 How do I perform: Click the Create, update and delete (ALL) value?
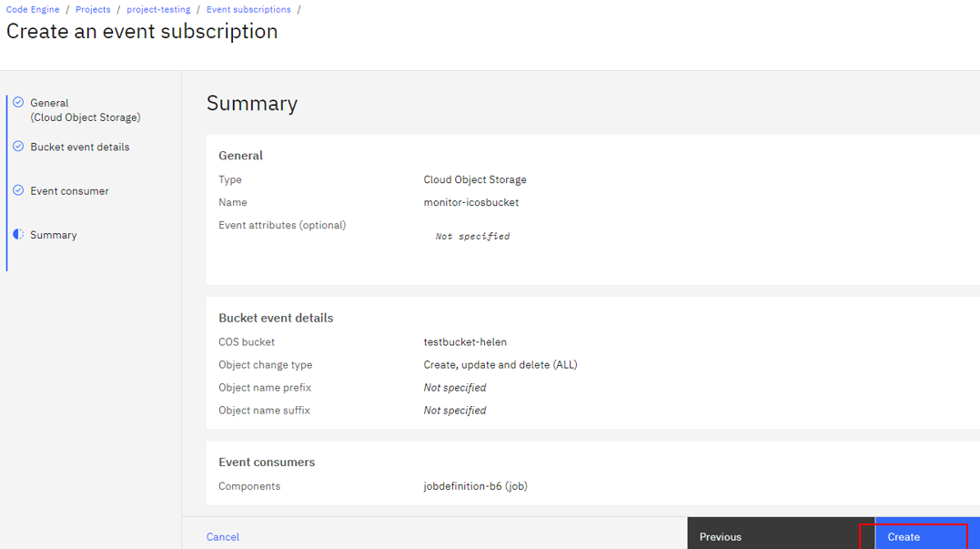pyautogui.click(x=500, y=364)
